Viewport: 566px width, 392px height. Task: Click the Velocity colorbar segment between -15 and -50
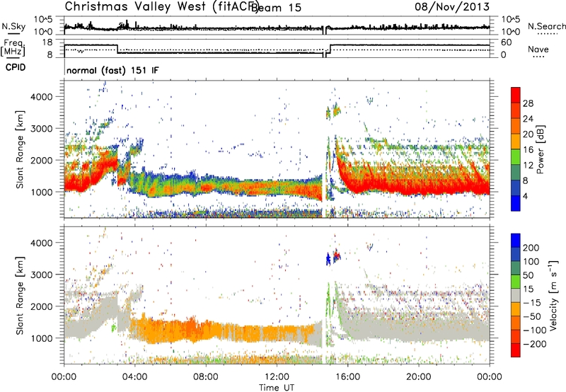516,309
